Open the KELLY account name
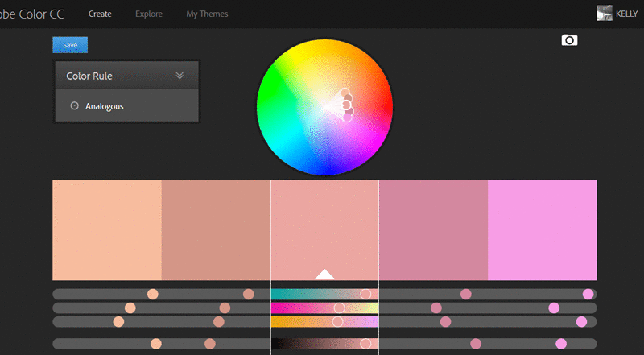 click(x=626, y=14)
